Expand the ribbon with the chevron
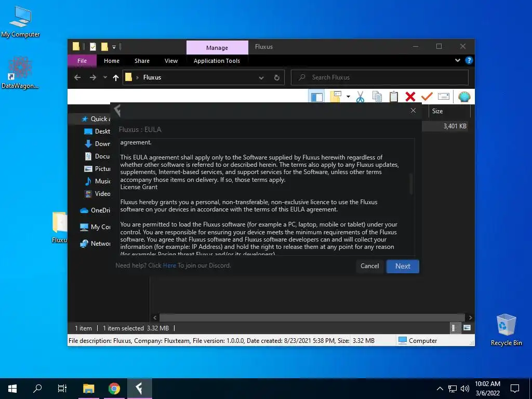The image size is (532, 399). [457, 60]
